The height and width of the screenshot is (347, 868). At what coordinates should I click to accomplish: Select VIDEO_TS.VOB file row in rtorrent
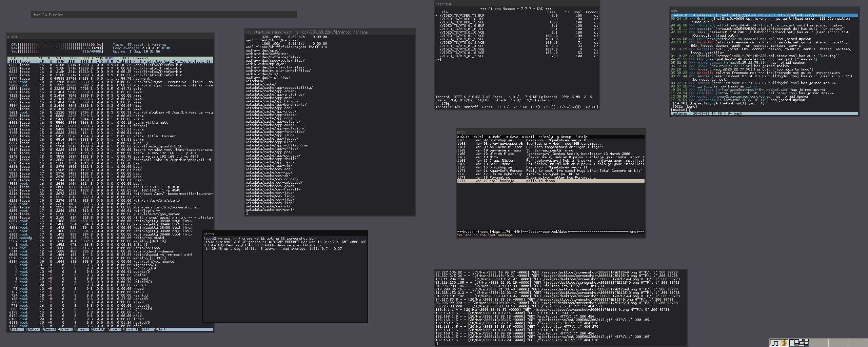click(517, 22)
